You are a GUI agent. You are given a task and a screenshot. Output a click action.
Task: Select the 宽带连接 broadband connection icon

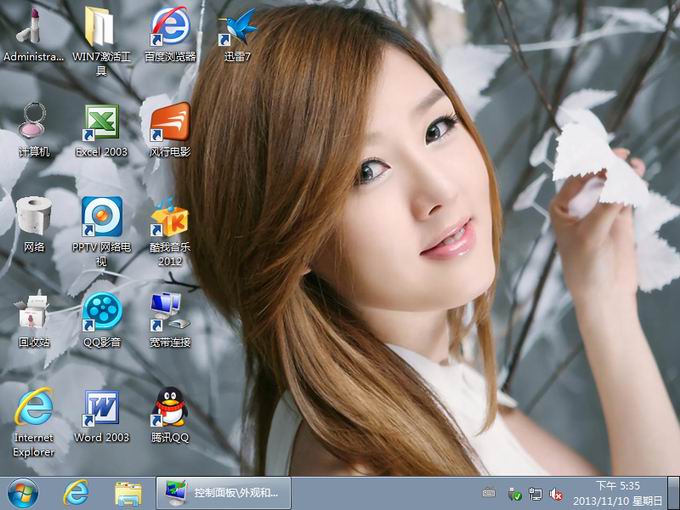(169, 312)
